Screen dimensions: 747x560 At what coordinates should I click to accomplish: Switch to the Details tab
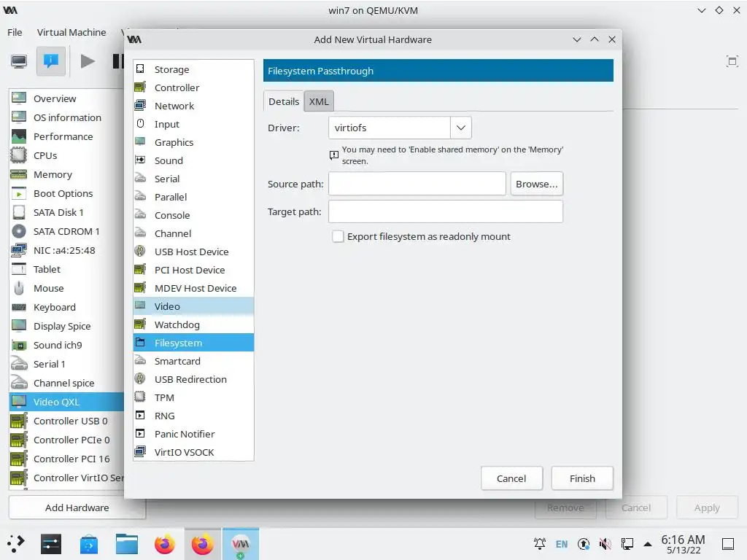coord(284,101)
